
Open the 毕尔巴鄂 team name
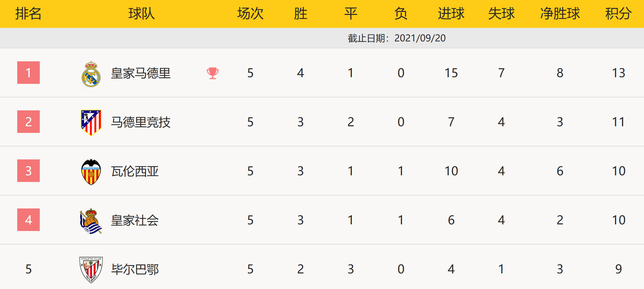[135, 269]
